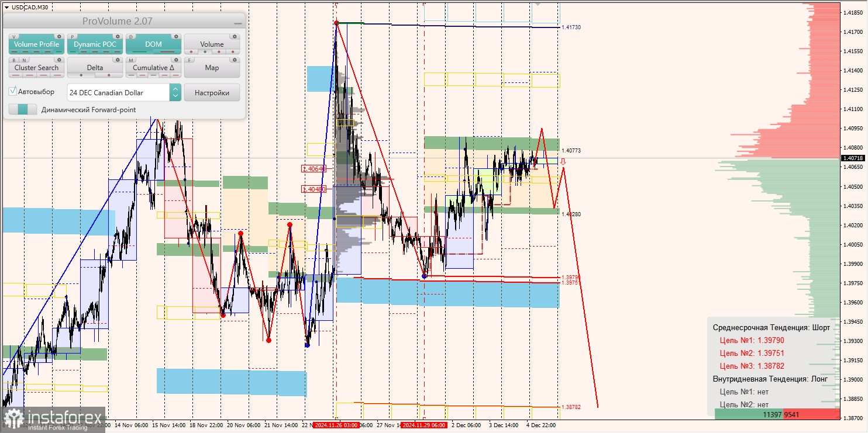868x433 pixels.
Task: Click Цель №3: 1.38782 target line
Action: tap(752, 366)
